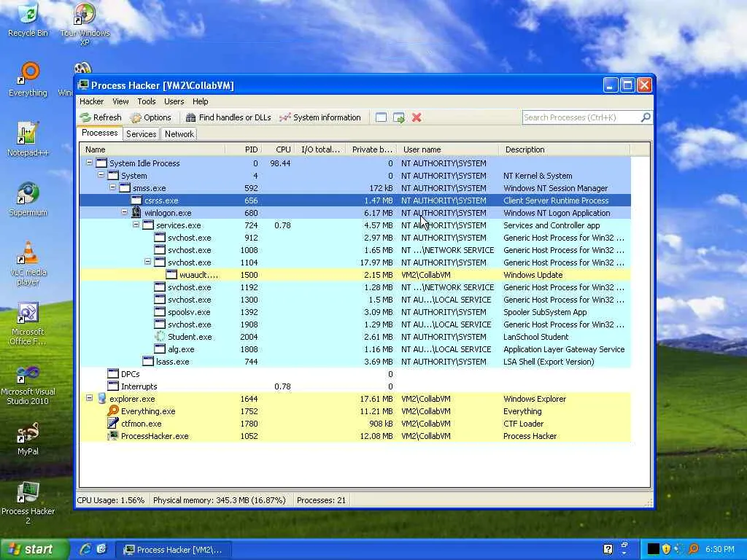The width and height of the screenshot is (747, 560).
Task: Open the Users menu
Action: tap(174, 101)
